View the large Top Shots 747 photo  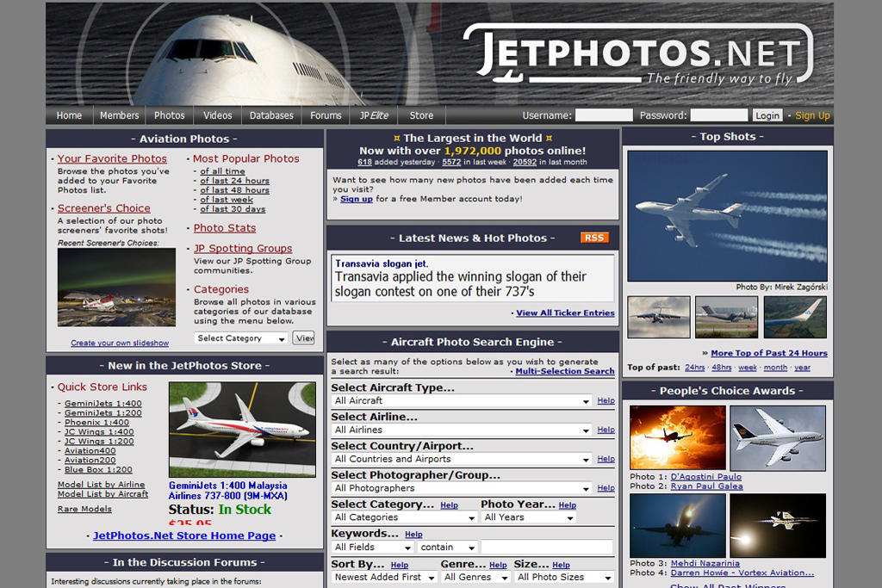727,216
